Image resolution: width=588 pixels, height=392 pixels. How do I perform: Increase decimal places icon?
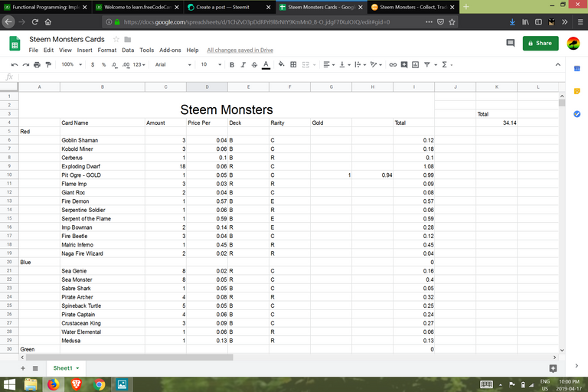126,65
